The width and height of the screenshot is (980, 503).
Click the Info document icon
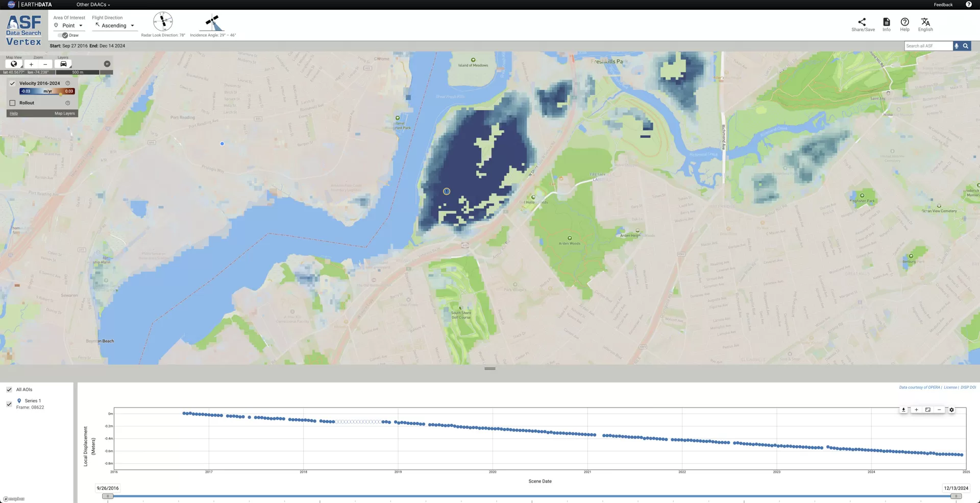pos(886,22)
